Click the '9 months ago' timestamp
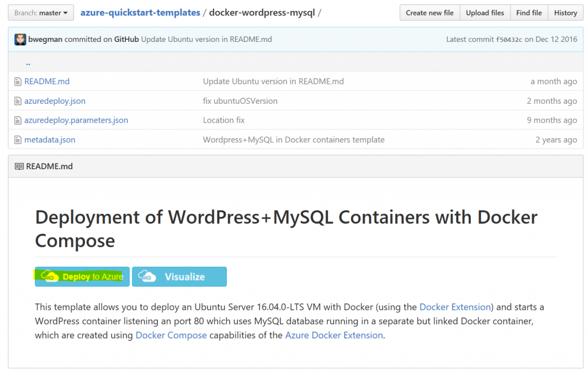 click(552, 120)
